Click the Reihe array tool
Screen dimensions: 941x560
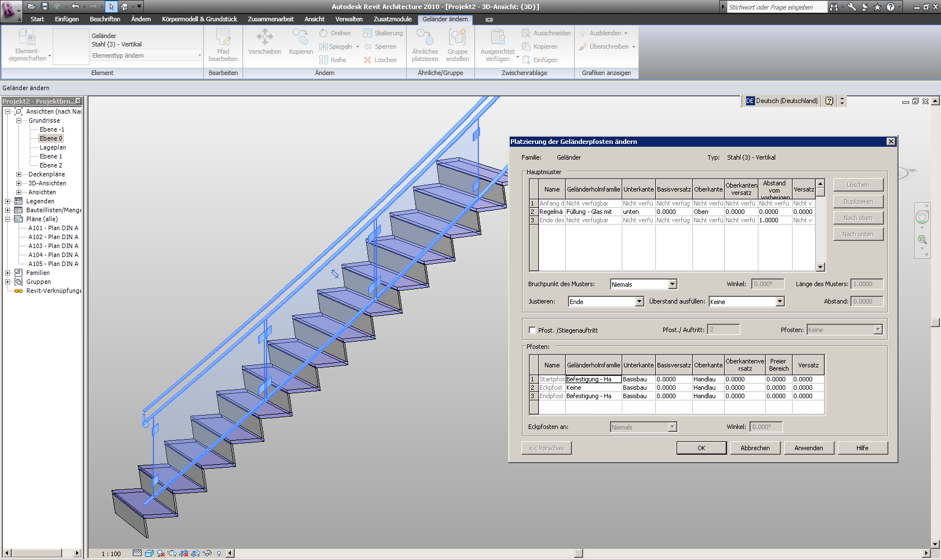pyautogui.click(x=333, y=60)
